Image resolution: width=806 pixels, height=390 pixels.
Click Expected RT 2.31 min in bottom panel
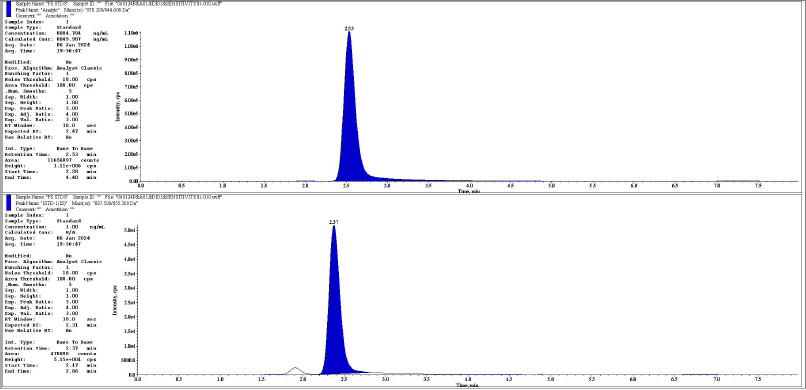click(51, 325)
